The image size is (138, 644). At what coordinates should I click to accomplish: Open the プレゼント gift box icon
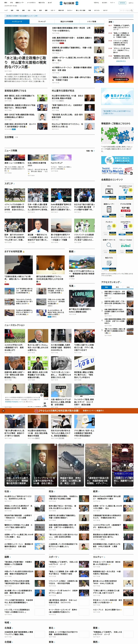109,227
